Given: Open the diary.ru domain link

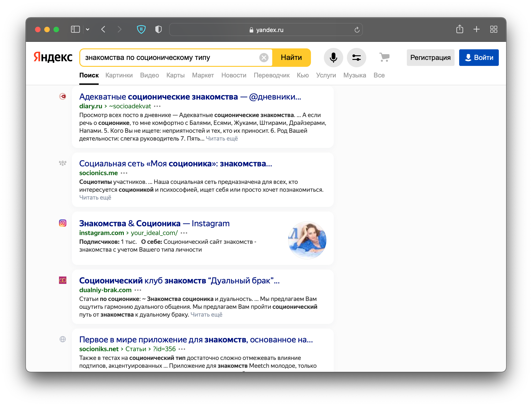Looking at the screenshot, I should coord(91,106).
